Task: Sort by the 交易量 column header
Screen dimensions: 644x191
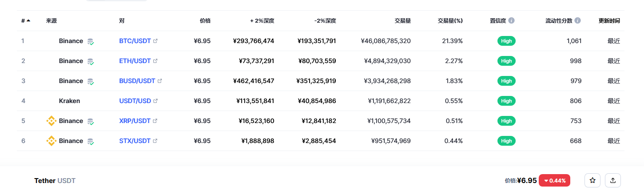Action: click(402, 20)
